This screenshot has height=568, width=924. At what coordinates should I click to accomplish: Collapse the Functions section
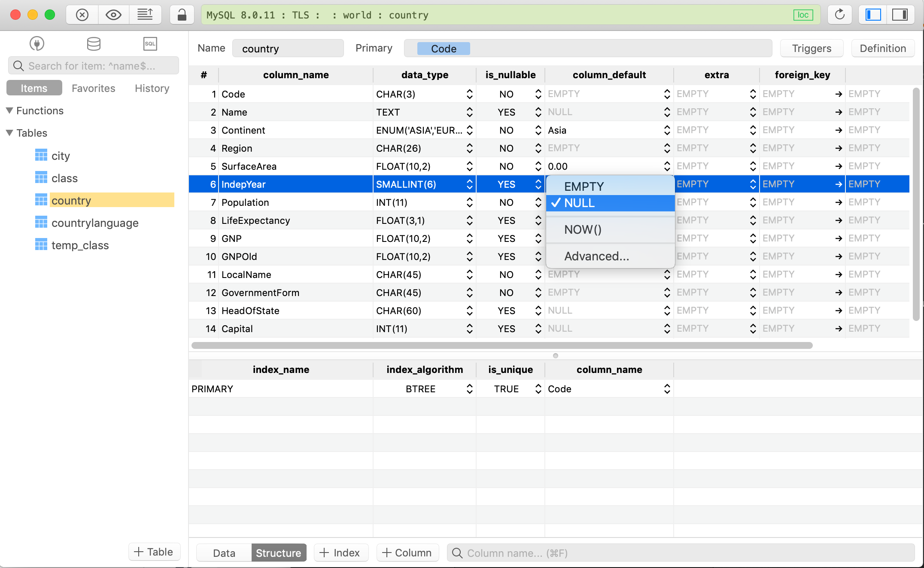[9, 110]
